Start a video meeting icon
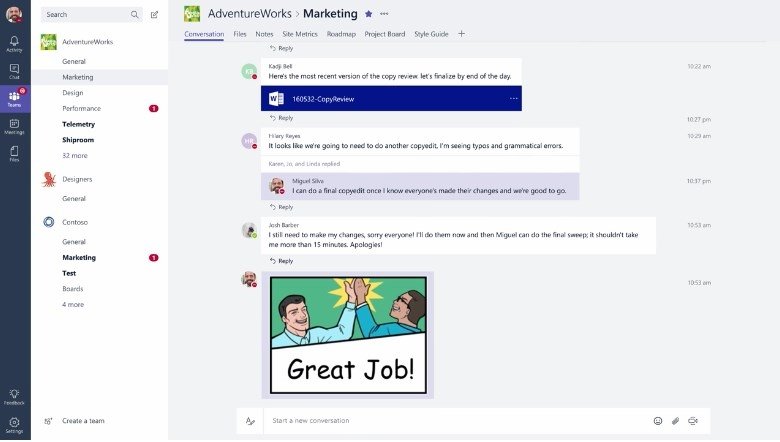Screen dimensions: 780x442 click(x=693, y=421)
